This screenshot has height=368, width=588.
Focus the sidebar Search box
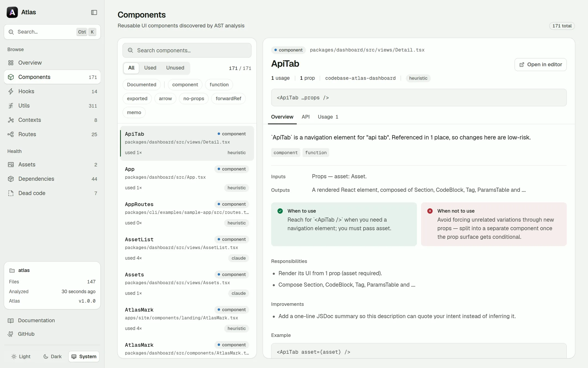pyautogui.click(x=52, y=32)
